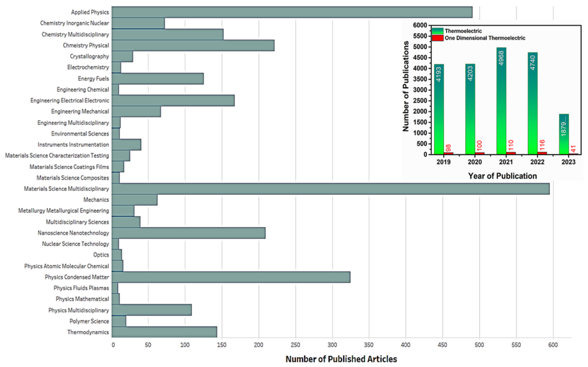Click the Thermodynamics bar
This screenshot has height=367, width=588.
pos(164,332)
